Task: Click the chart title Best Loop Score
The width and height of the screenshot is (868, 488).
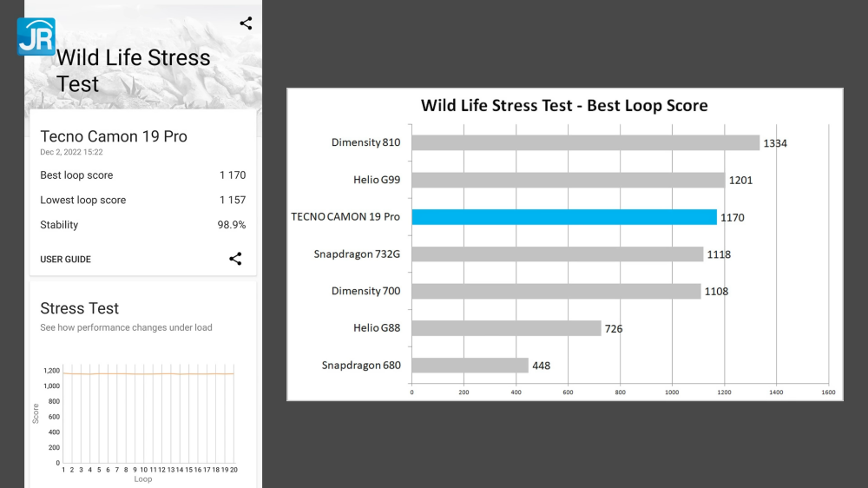Action: click(x=564, y=105)
